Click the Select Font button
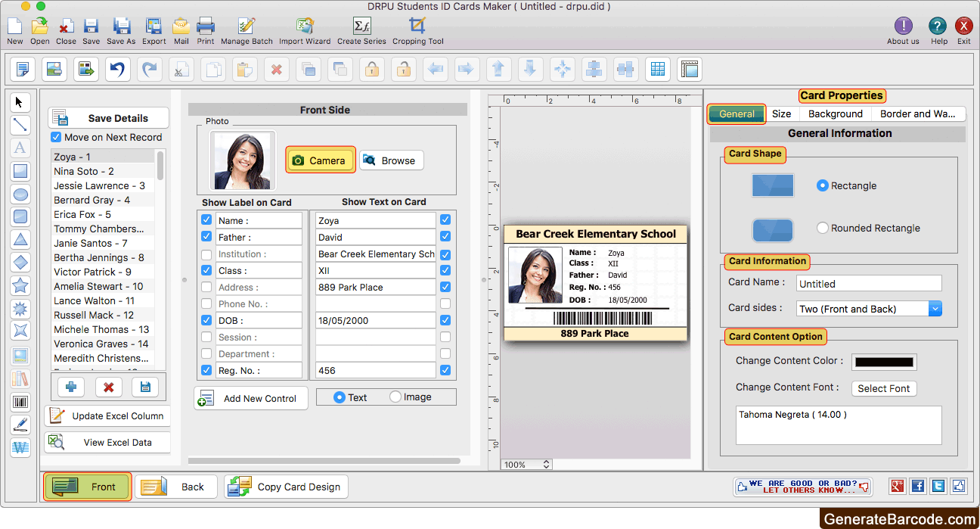Image resolution: width=980 pixels, height=529 pixels. coord(883,388)
